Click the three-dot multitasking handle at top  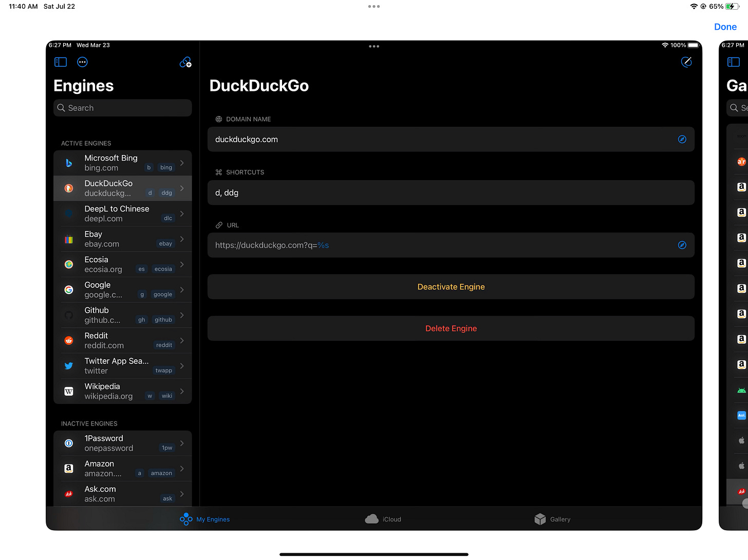(374, 7)
